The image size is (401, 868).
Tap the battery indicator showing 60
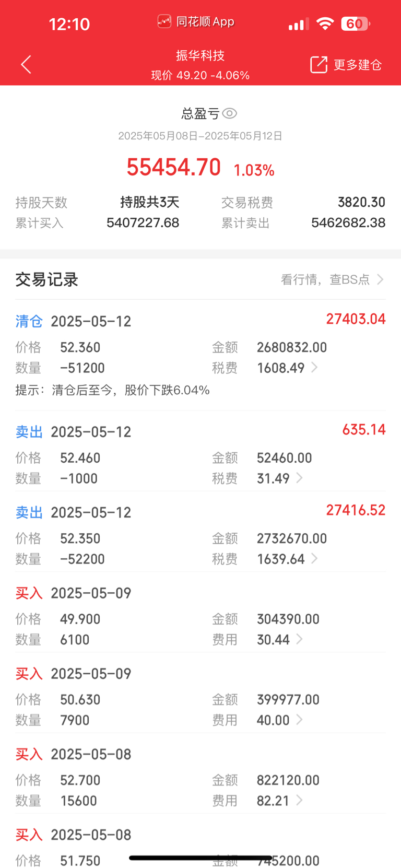pyautogui.click(x=356, y=24)
